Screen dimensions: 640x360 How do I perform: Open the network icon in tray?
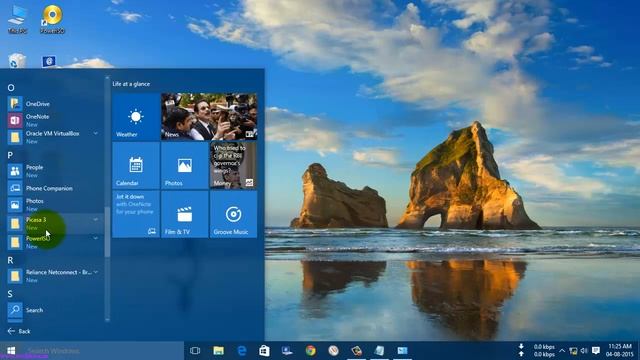573,351
